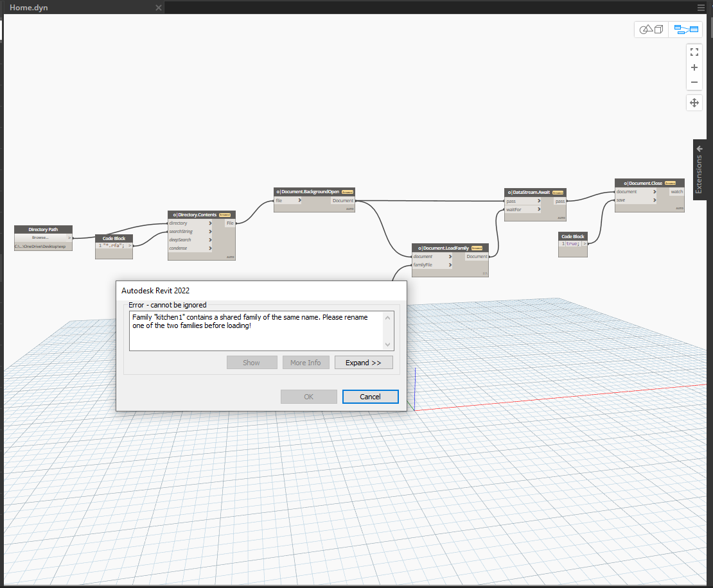Zoom out using the minus icon
The height and width of the screenshot is (588, 713).
694,82
